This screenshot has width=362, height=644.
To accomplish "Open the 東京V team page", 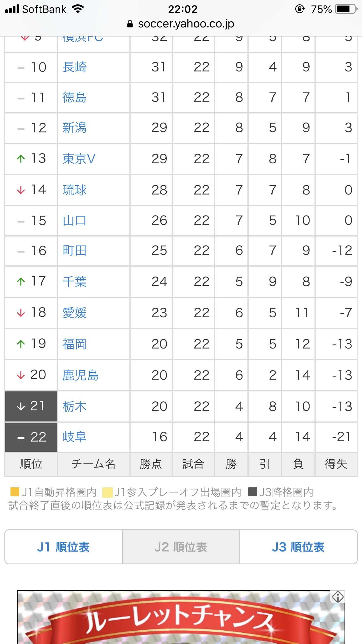I will pos(79,159).
